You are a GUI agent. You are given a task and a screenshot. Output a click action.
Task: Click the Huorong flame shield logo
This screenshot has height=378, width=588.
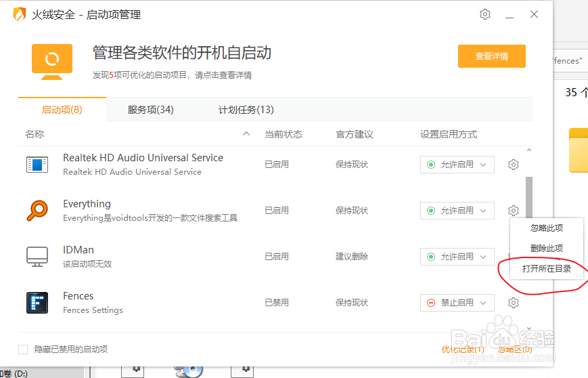click(x=20, y=14)
